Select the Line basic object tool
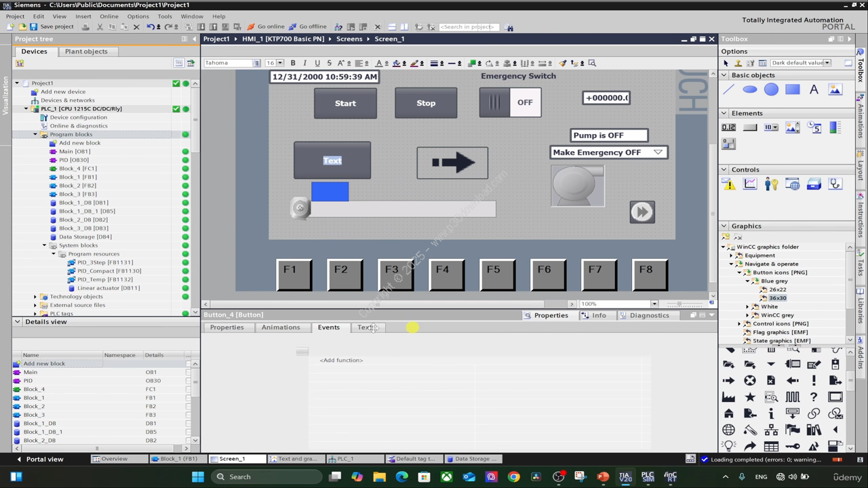The height and width of the screenshot is (488, 868). click(729, 89)
